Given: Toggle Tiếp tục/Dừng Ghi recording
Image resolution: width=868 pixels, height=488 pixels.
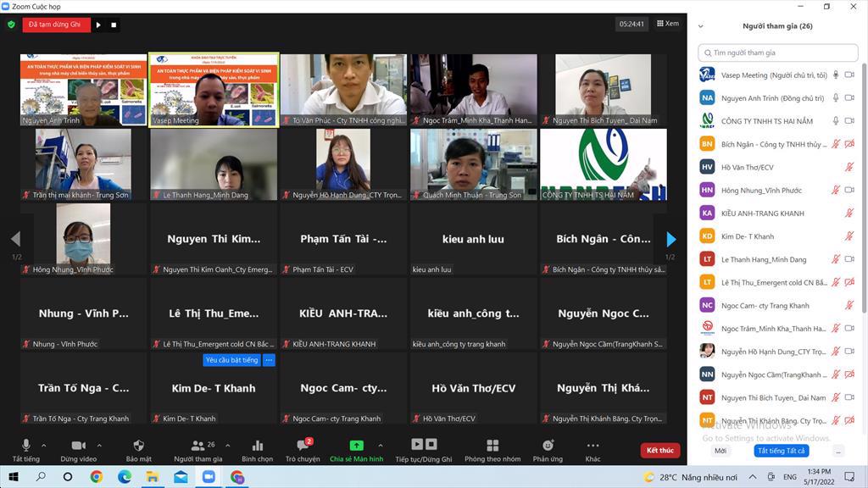Looking at the screenshot, I should pos(424,445).
